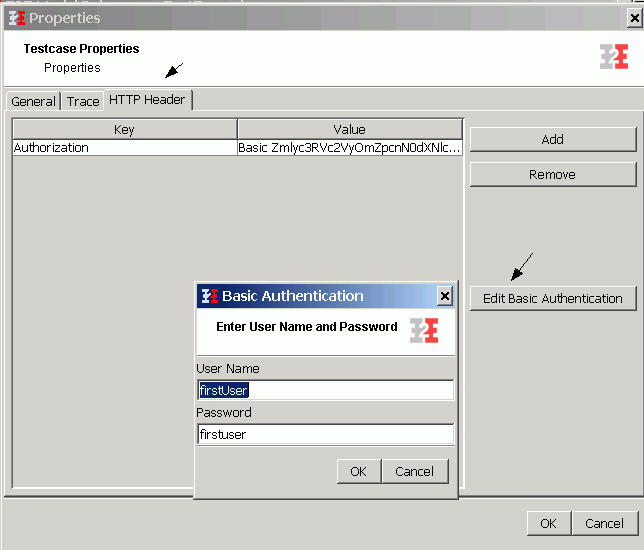Focus the User Name field
The height and width of the screenshot is (550, 644).
[x=326, y=390]
